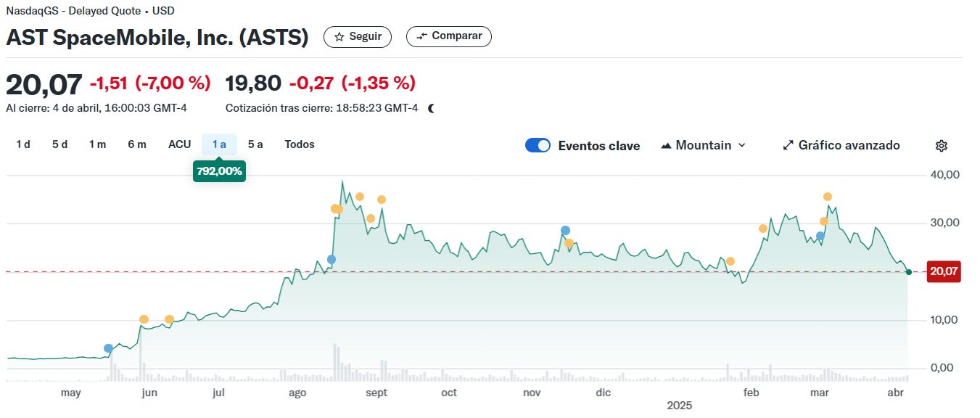Click the blue event marker in mid-May
The image size is (980, 418).
pyautogui.click(x=109, y=348)
